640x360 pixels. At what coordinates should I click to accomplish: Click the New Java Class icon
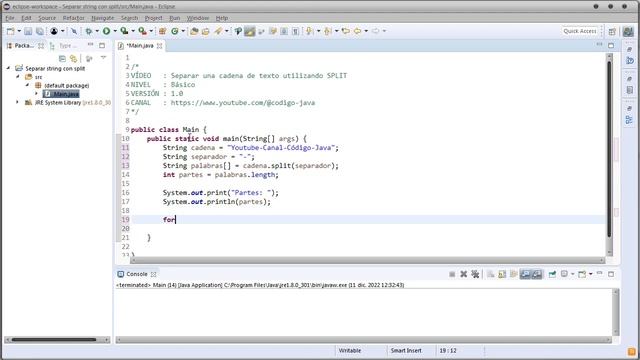pyautogui.click(x=175, y=31)
